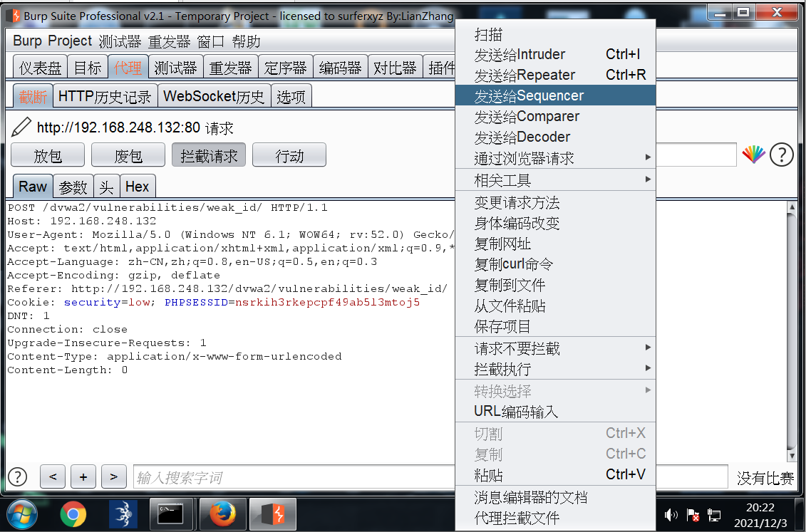Click the 废包 drop button
806x532 pixels.
(128, 155)
